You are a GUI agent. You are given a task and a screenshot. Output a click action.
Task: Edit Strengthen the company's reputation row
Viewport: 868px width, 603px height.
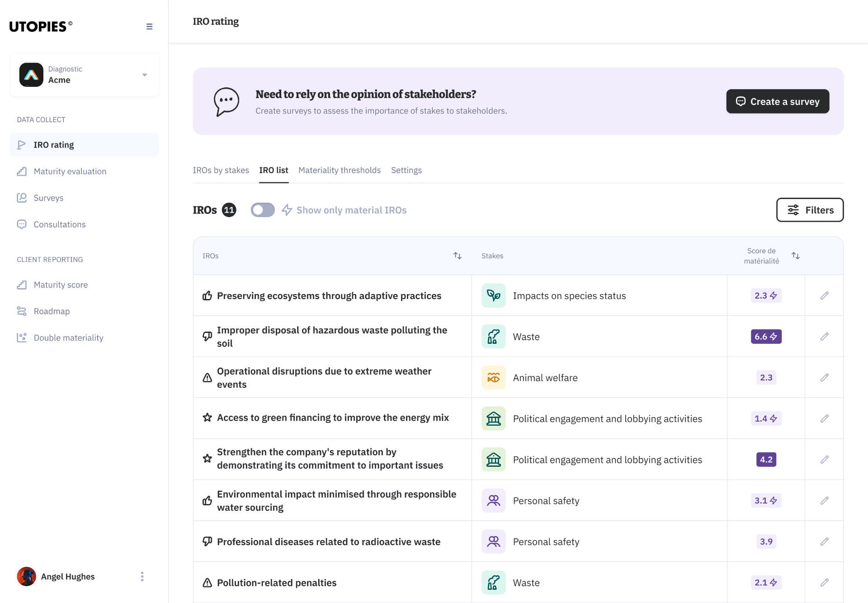point(824,460)
